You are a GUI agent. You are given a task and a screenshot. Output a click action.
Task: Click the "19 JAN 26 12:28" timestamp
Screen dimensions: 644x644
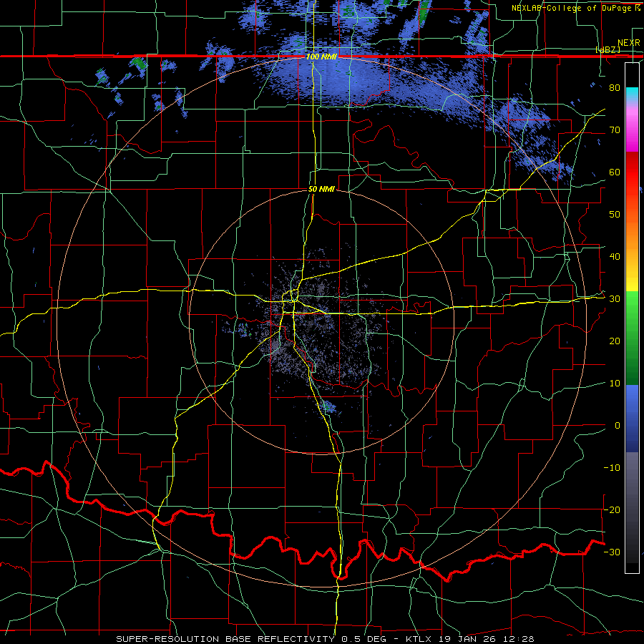(x=488, y=639)
